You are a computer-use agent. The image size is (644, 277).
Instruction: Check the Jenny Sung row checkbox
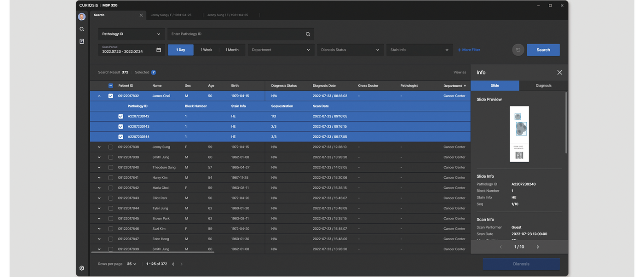110,147
